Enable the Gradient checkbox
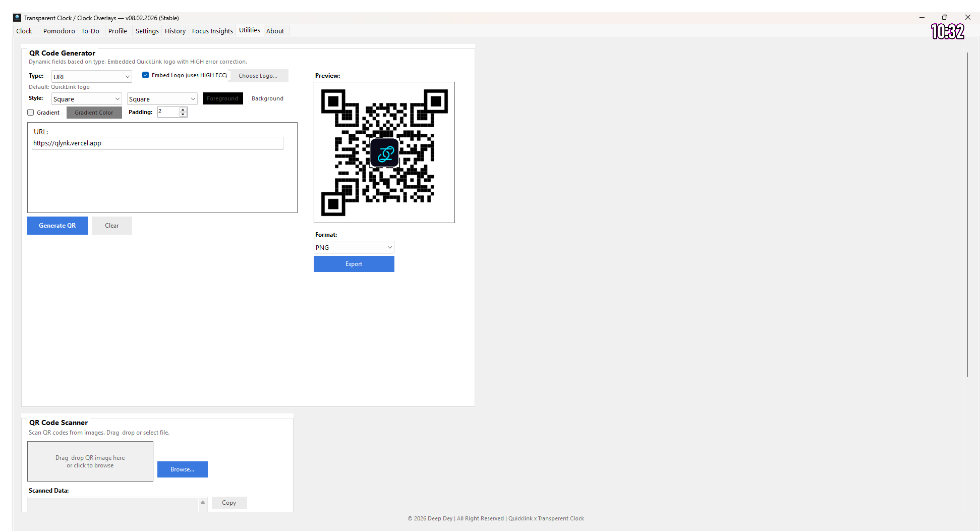This screenshot has height=531, width=980. coord(31,113)
